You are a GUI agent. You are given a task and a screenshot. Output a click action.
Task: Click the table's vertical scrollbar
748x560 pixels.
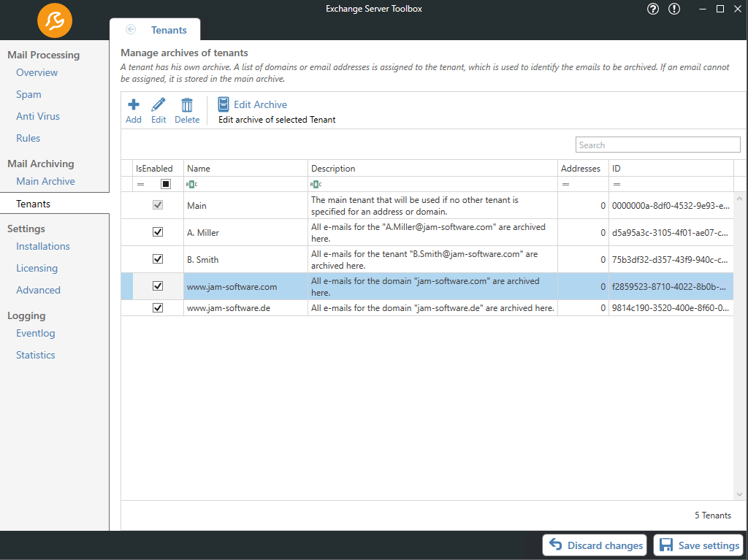(x=739, y=343)
